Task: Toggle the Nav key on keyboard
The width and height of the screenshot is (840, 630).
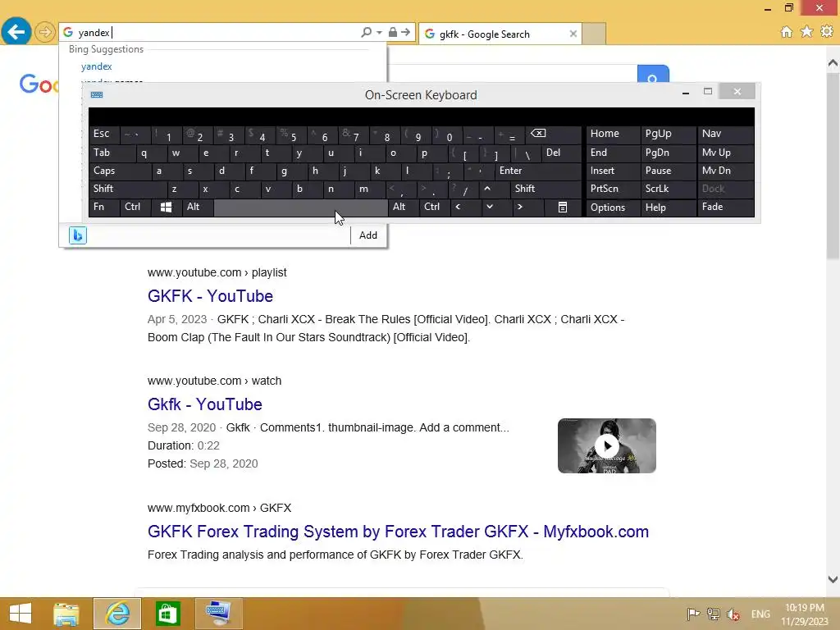Action: click(x=725, y=134)
